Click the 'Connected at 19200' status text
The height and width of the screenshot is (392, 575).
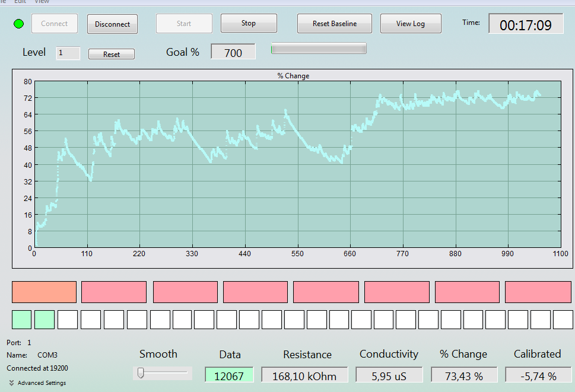coord(37,368)
